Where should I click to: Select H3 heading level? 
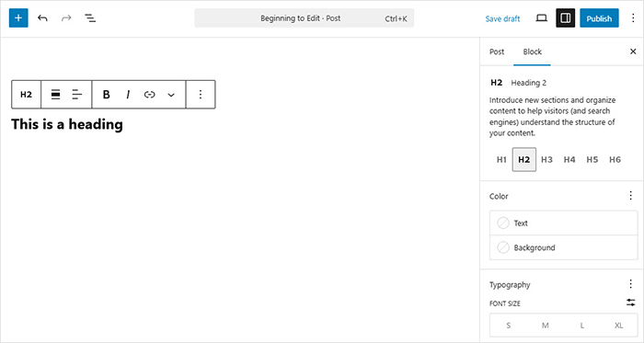coord(546,160)
